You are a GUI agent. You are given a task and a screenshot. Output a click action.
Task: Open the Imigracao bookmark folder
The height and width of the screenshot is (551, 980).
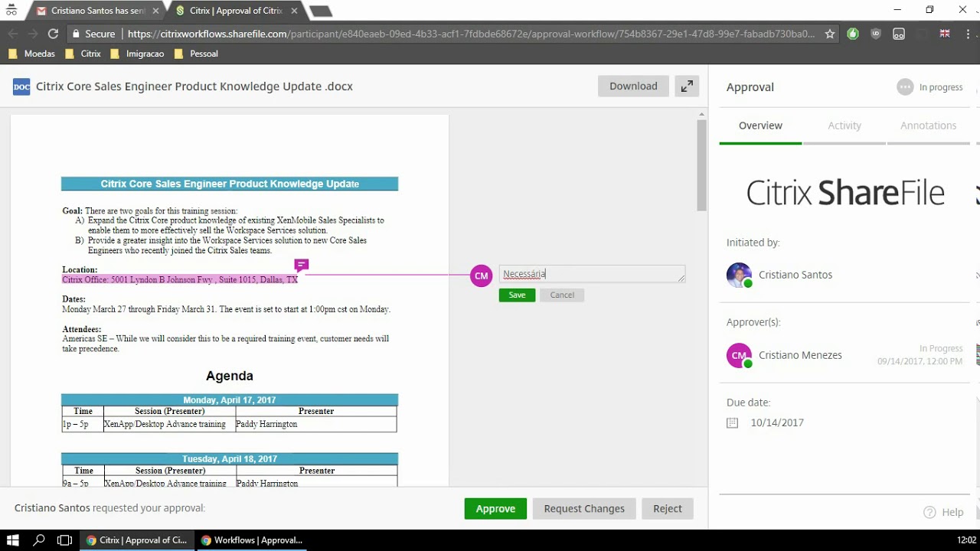click(x=139, y=54)
